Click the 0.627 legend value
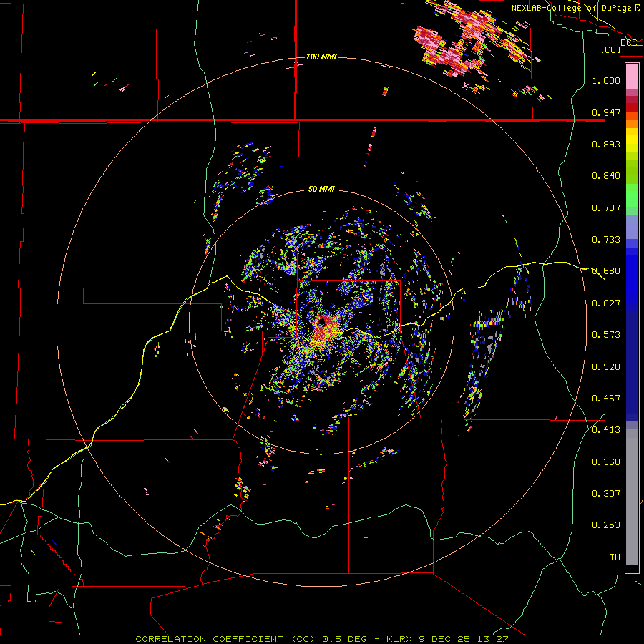Viewport: 644px width, 644px height. (606, 303)
